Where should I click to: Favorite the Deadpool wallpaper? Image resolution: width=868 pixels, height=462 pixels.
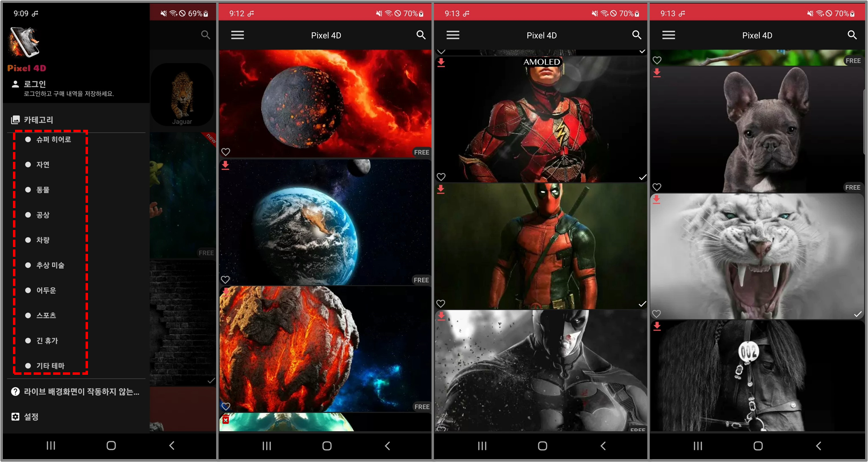(x=441, y=303)
